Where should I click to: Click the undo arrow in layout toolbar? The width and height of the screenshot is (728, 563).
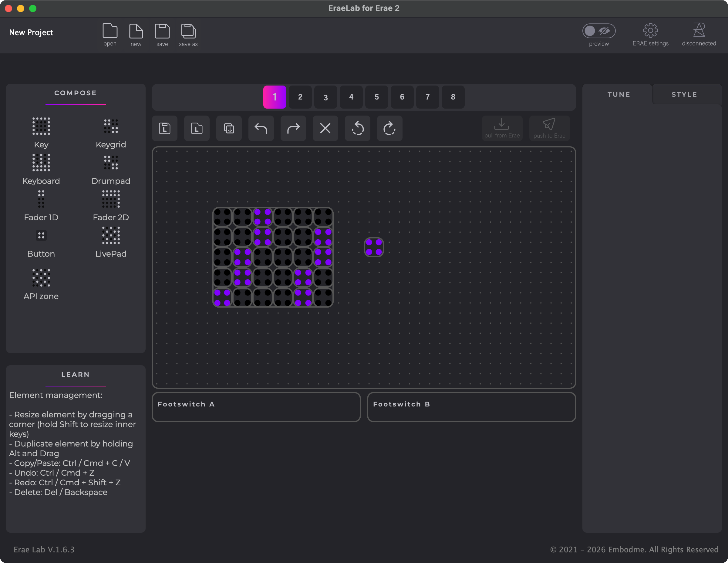coord(261,128)
